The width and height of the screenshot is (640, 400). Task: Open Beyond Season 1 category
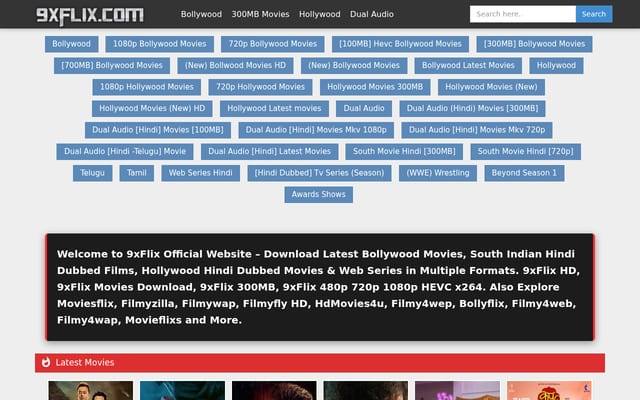[x=524, y=173]
